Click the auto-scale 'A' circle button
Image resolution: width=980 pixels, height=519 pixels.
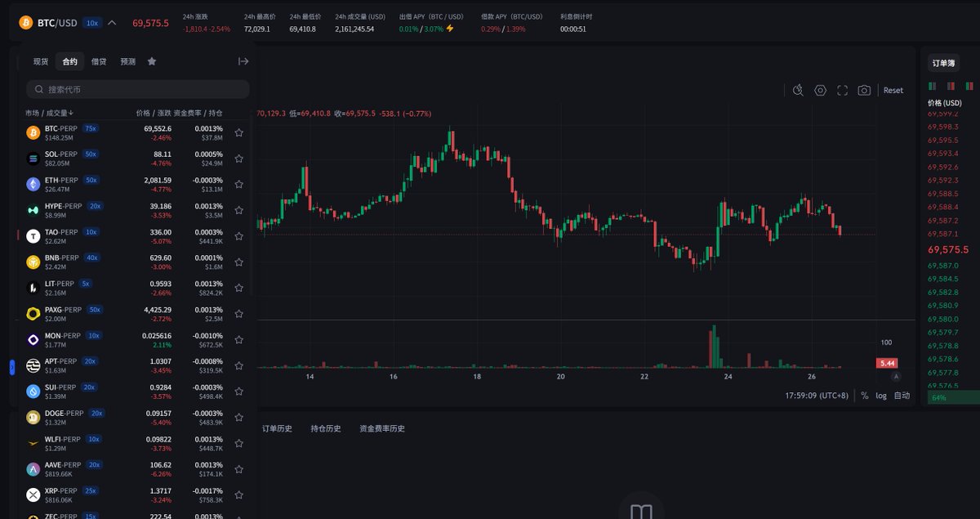click(897, 377)
